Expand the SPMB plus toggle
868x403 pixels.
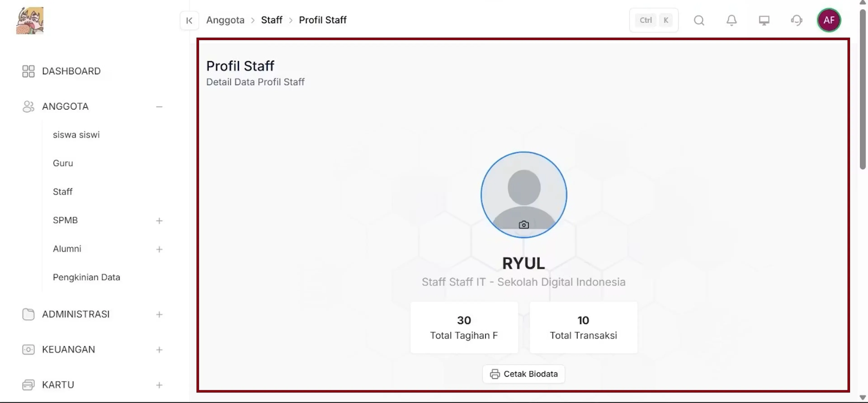(159, 221)
